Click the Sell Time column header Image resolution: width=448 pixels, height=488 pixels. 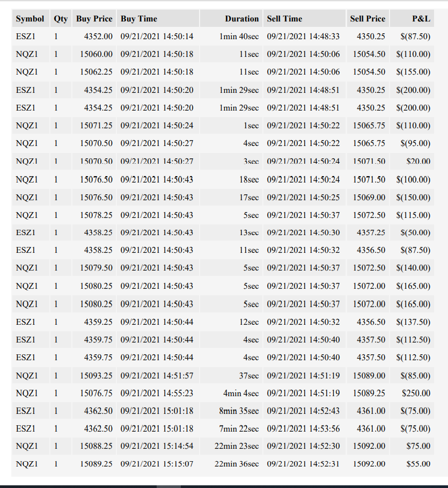304,19
